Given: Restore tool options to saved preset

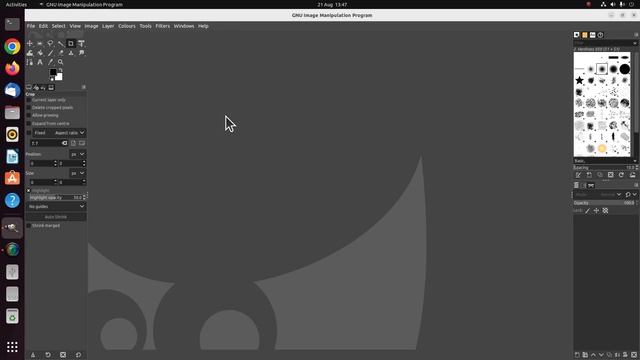Looking at the screenshot, I should click(x=48, y=355).
